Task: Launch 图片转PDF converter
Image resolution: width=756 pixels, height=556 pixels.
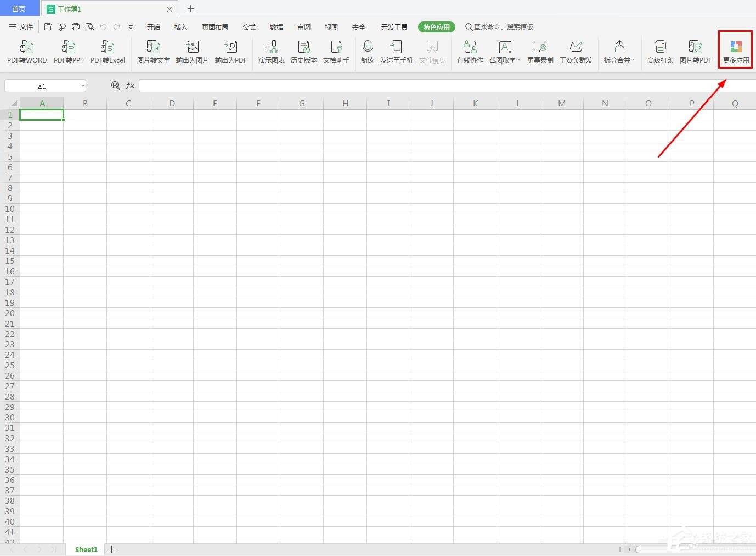Action: click(696, 52)
